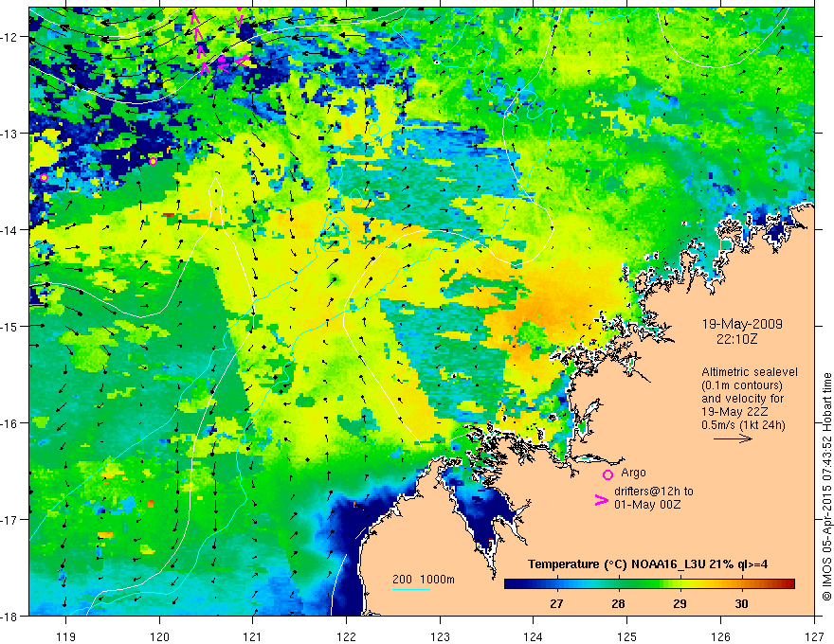Click the IMOS copyright timestamp text
Screen dimensions: 834x644
pos(826,487)
